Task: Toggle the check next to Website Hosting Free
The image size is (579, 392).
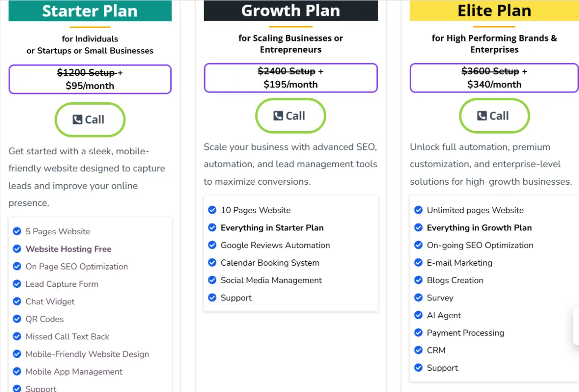Action: tap(17, 249)
